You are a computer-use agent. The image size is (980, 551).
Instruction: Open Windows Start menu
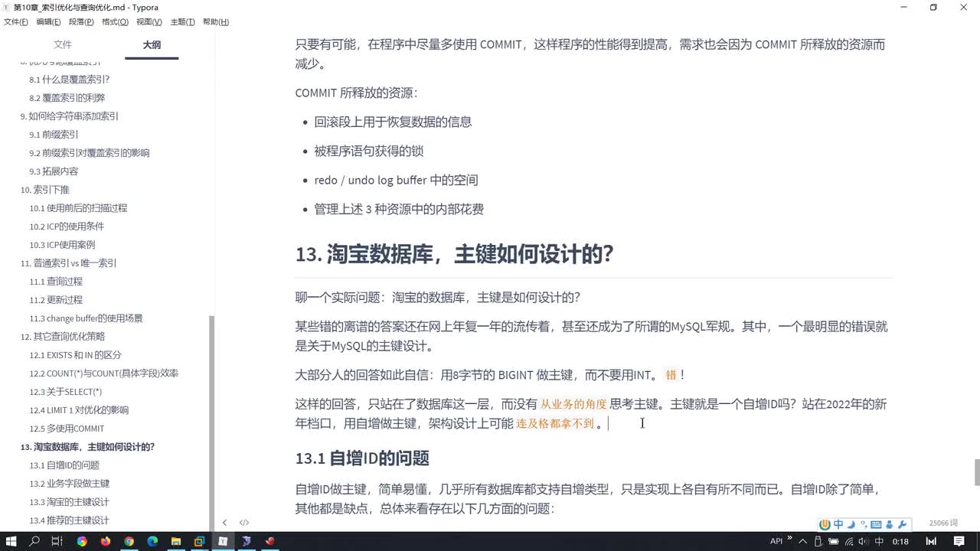pos(11,541)
